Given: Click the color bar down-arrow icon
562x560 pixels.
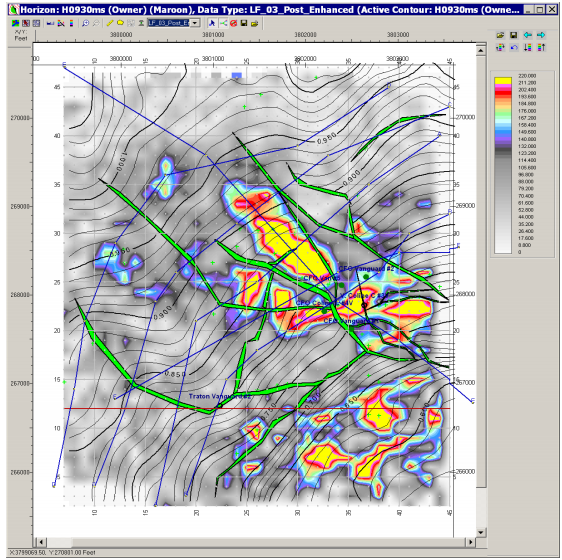Looking at the screenshot, I should click(527, 47).
